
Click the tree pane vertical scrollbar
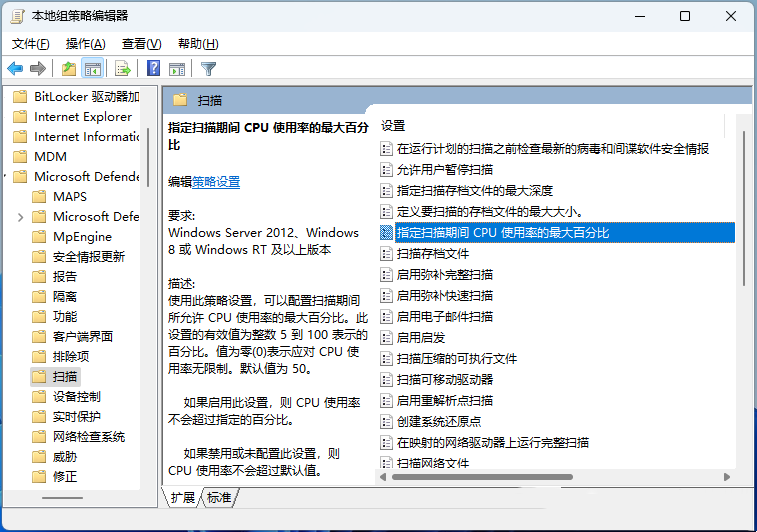(x=148, y=157)
